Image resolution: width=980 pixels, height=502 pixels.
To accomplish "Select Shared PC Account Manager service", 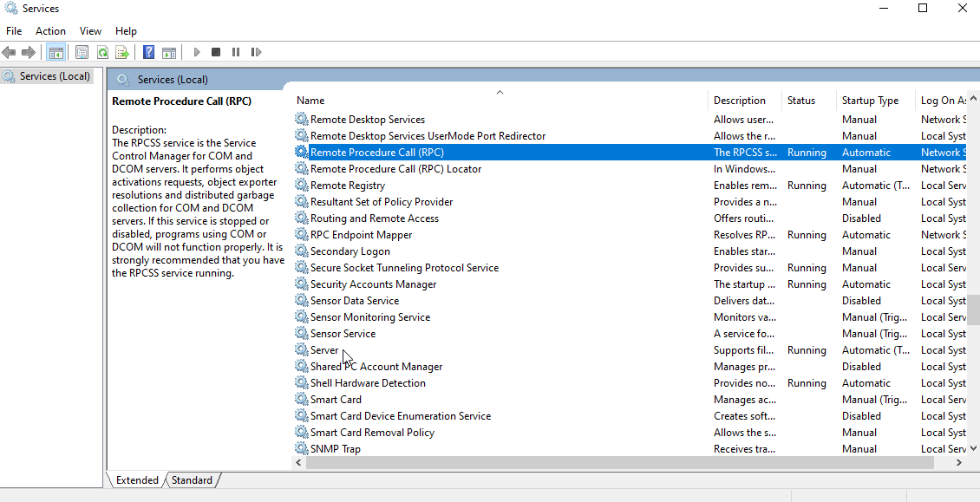I will pos(376,367).
